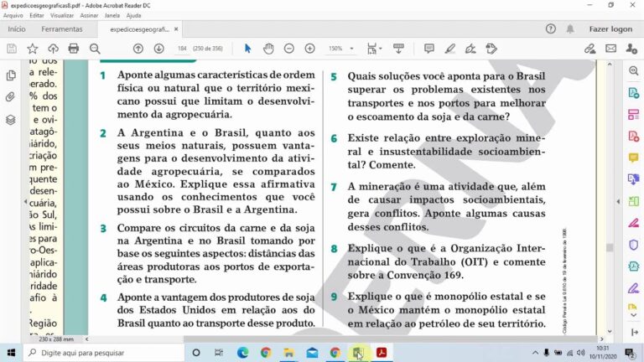Click the share link icon
Viewport: 644px width, 362px height.
click(x=589, y=49)
